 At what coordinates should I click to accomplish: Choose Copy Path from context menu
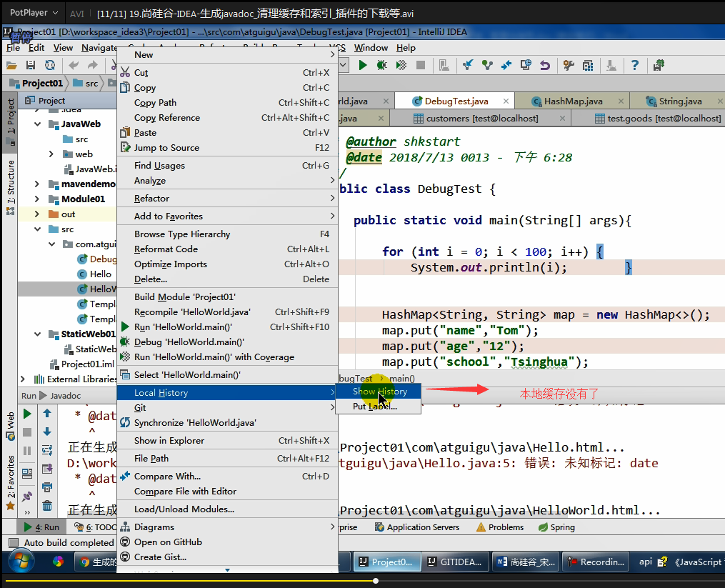227,103
